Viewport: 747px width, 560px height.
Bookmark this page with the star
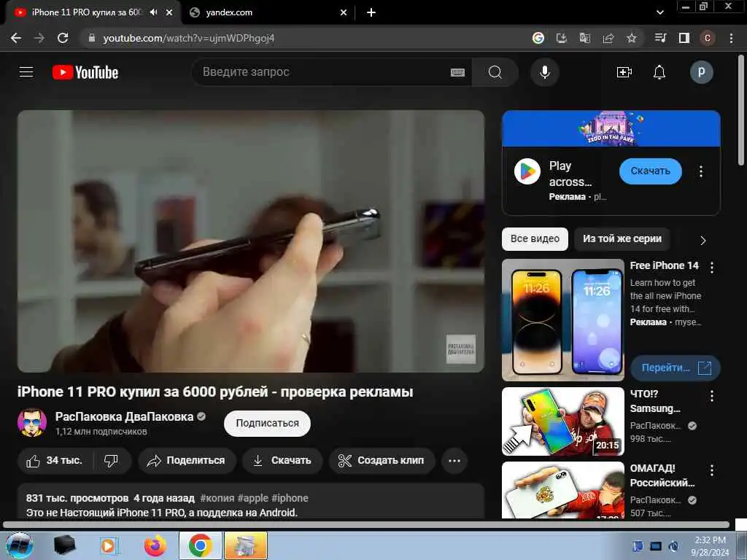tap(632, 38)
